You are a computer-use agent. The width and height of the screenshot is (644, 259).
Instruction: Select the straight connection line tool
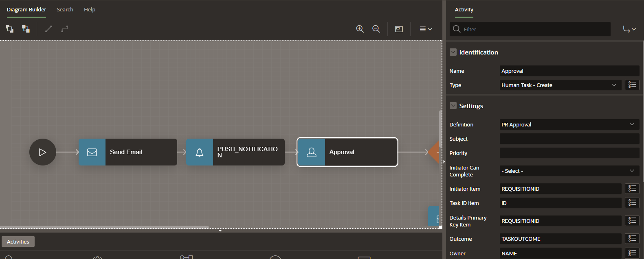[x=48, y=29]
